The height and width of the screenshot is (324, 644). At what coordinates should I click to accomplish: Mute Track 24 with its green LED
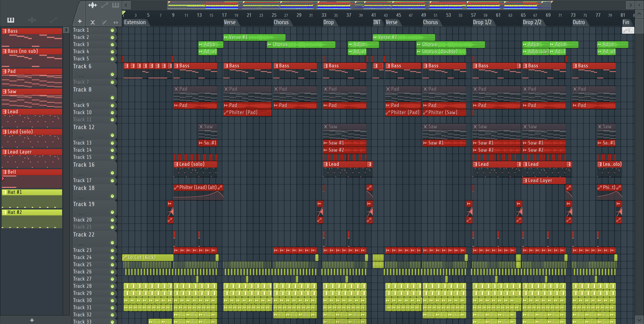tap(112, 258)
